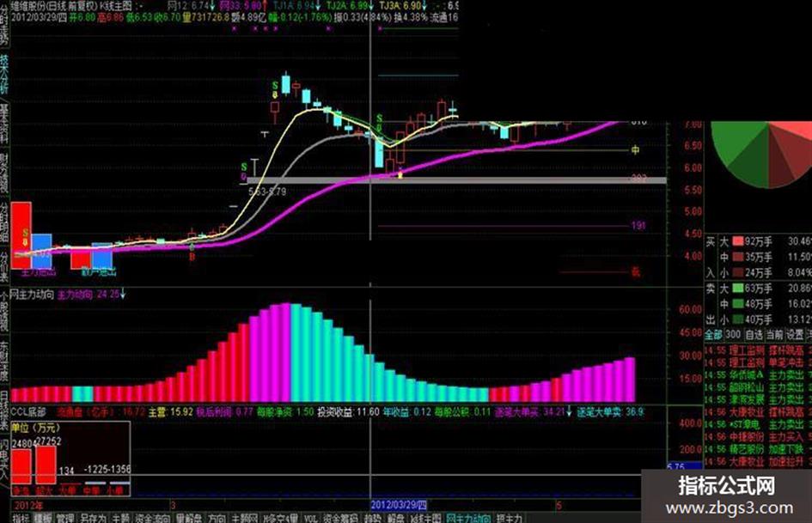Click the 主力流出 label under red bar
812x523 pixels.
coord(38,272)
